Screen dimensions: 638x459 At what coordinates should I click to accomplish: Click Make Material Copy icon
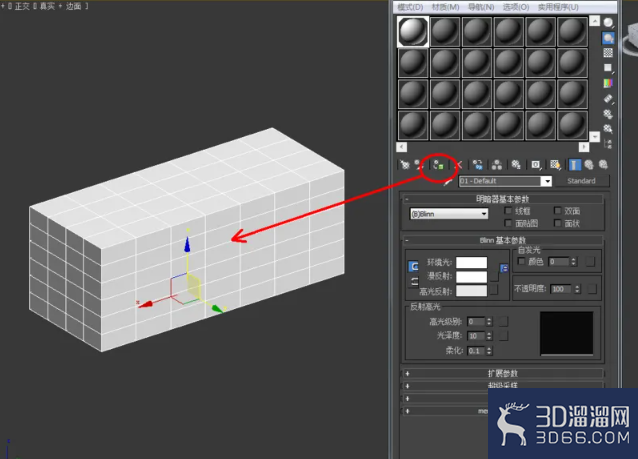click(x=478, y=165)
